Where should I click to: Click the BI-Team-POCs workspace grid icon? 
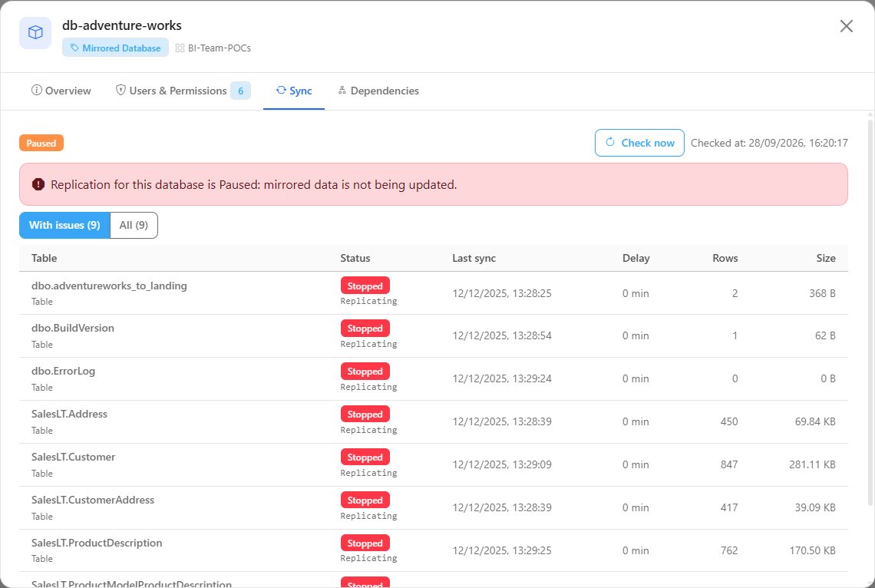point(180,48)
